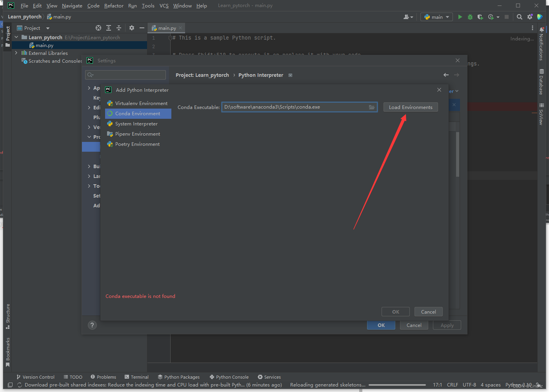Select Pipenv Environment option
Screen dimensions: 549x392
click(138, 134)
